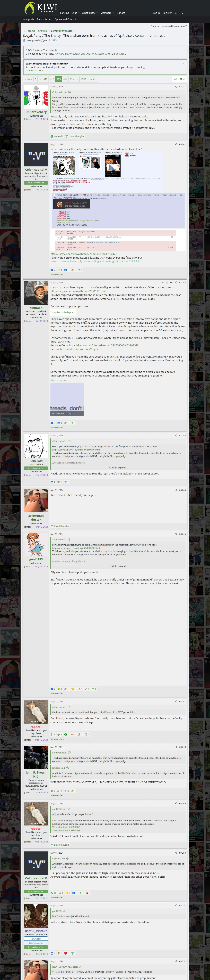Open the Criticism breadcrumb link
This screenshot has height=980, width=210.
[43, 31]
